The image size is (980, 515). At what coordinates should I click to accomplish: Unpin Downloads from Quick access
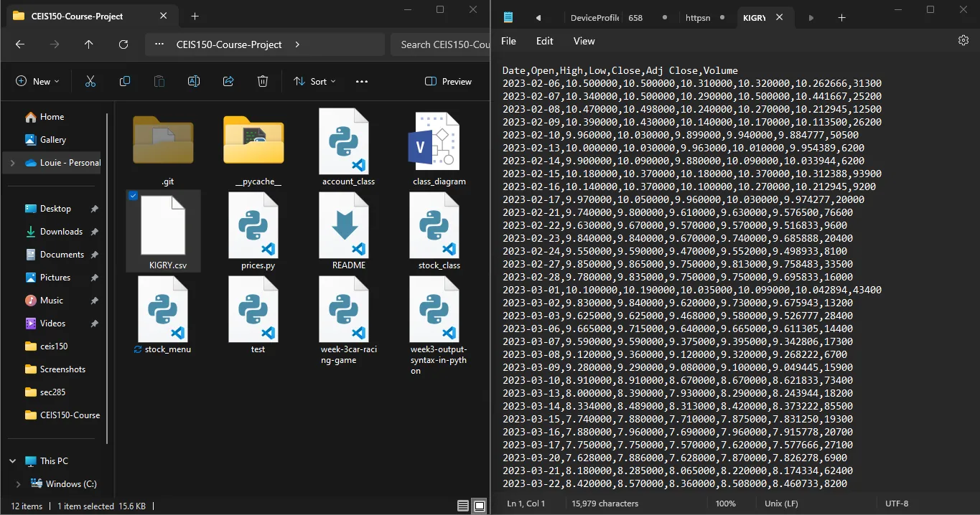point(95,232)
